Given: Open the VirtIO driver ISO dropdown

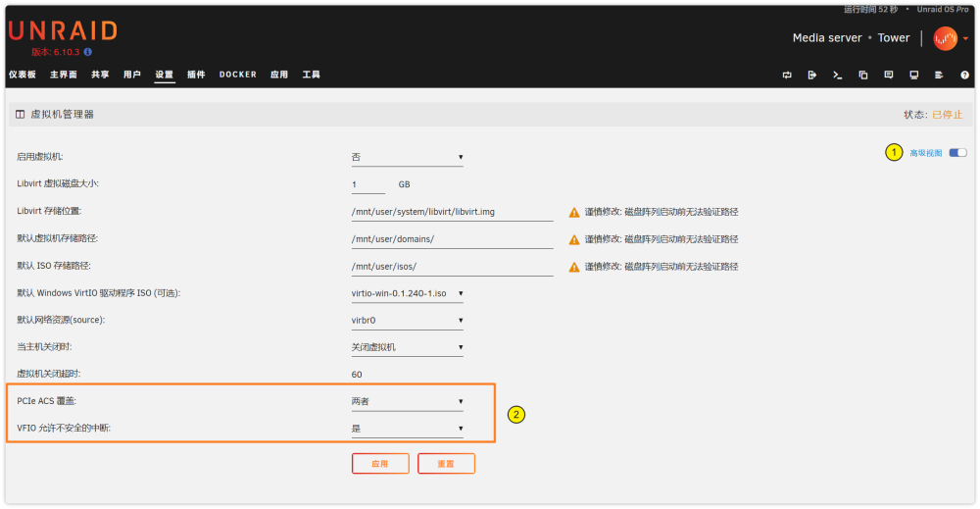Looking at the screenshot, I should [407, 293].
